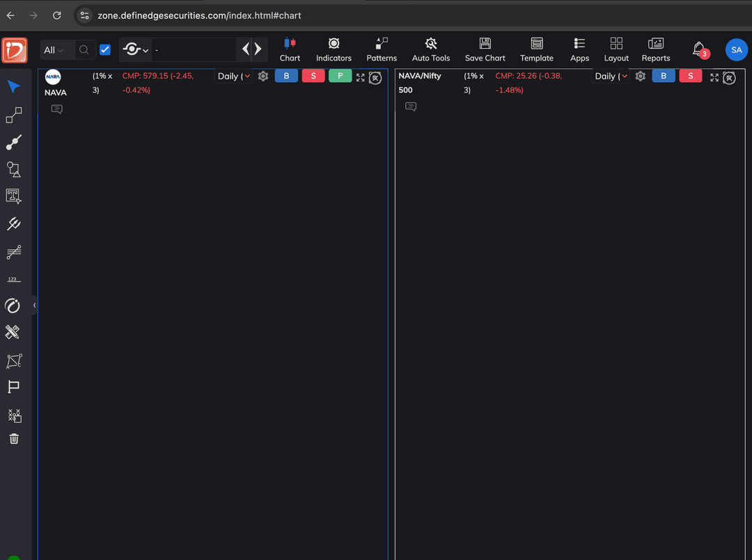Click the symbol name input field
The height and width of the screenshot is (560, 752).
194,50
